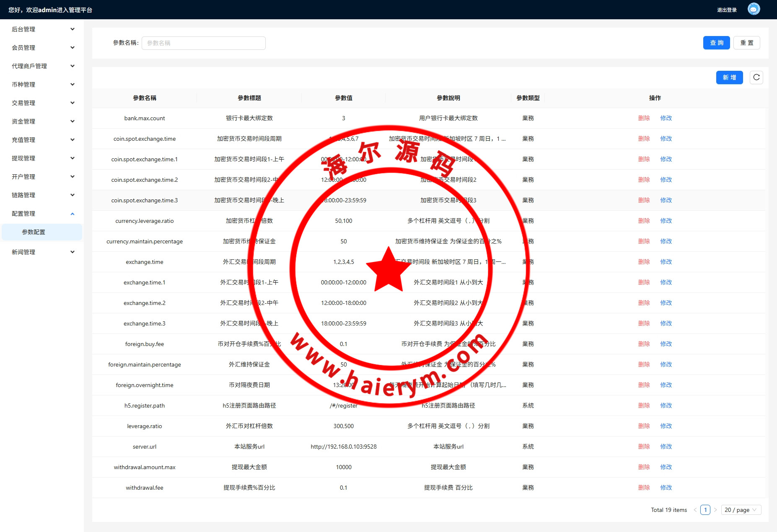777x532 pixels.
Task: Click the 重置 reset button
Action: click(x=746, y=43)
